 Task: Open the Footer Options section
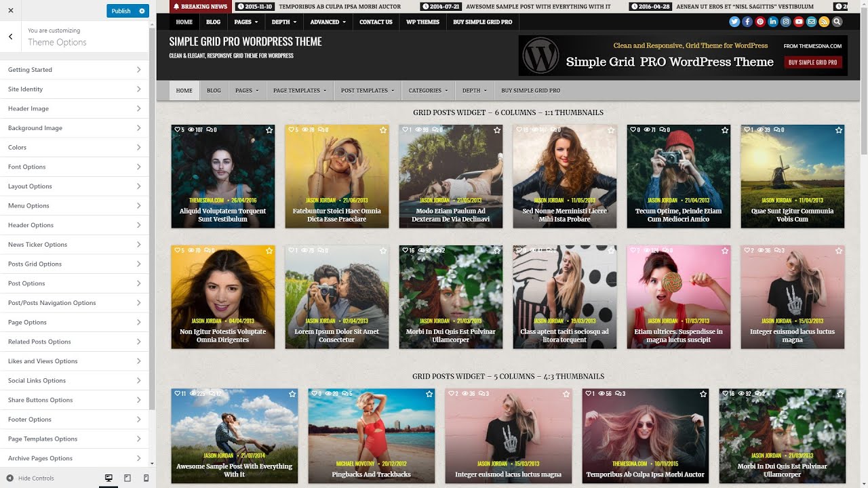pyautogui.click(x=75, y=420)
